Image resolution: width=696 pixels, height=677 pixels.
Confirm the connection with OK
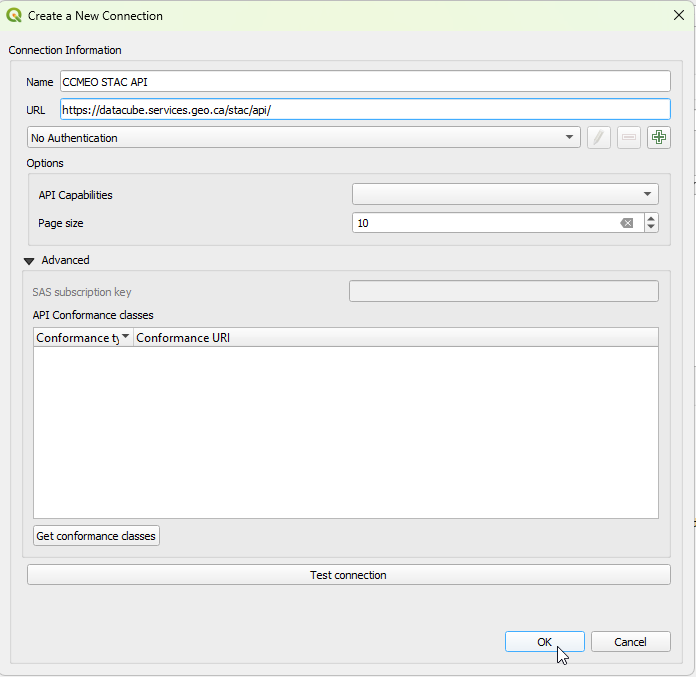[544, 642]
